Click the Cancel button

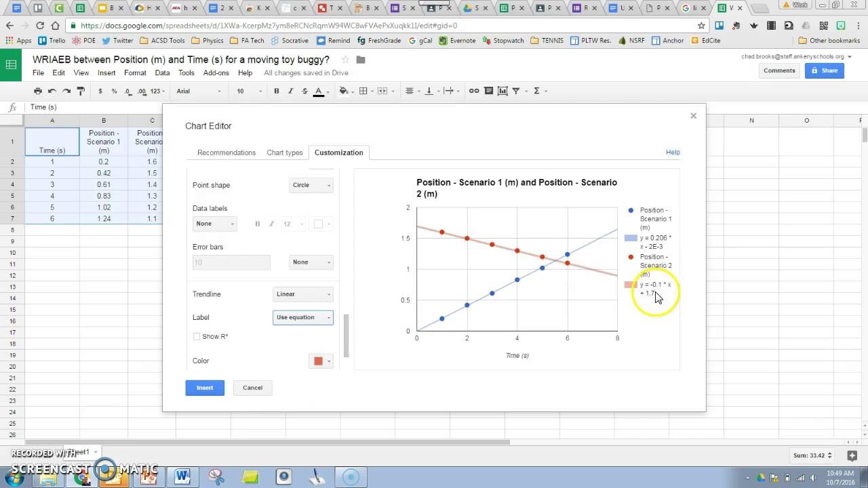(252, 388)
